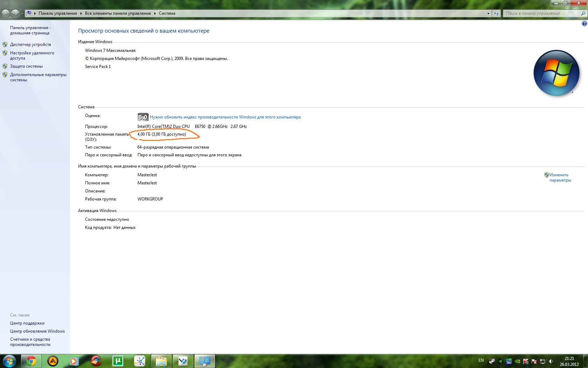
Task: Open the help question mark icon
Action: (x=584, y=23)
